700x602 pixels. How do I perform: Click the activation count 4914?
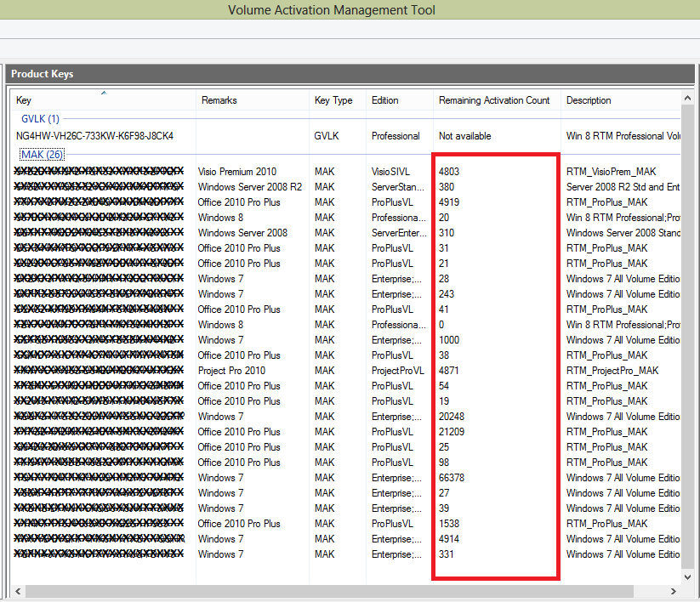coord(449,538)
